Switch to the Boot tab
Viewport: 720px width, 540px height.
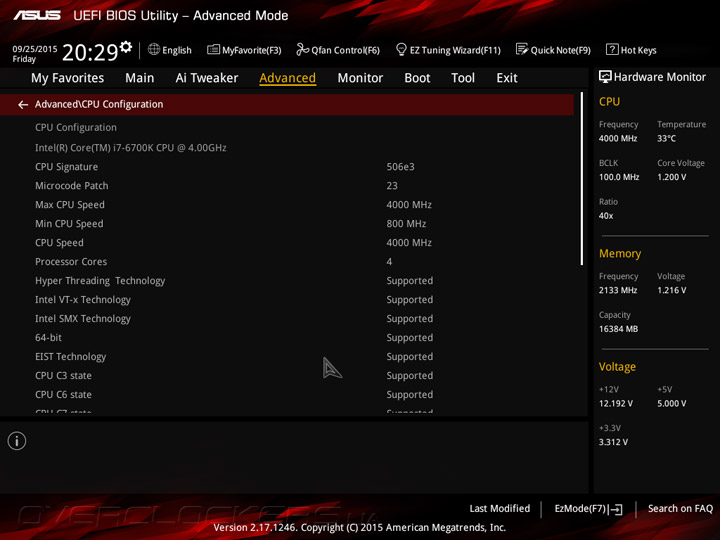click(x=417, y=78)
